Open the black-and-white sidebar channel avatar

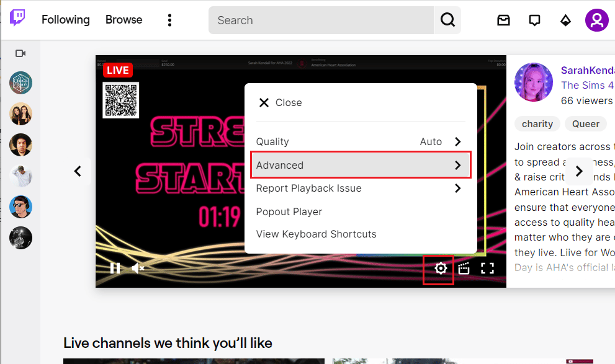tap(20, 238)
